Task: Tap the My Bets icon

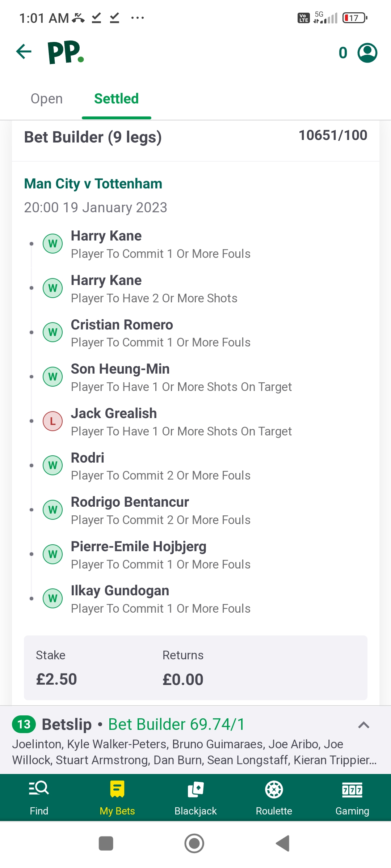Action: 117,789
